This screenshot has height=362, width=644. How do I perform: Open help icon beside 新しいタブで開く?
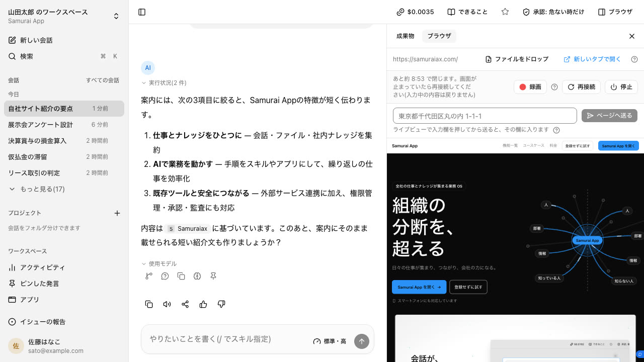click(634, 59)
